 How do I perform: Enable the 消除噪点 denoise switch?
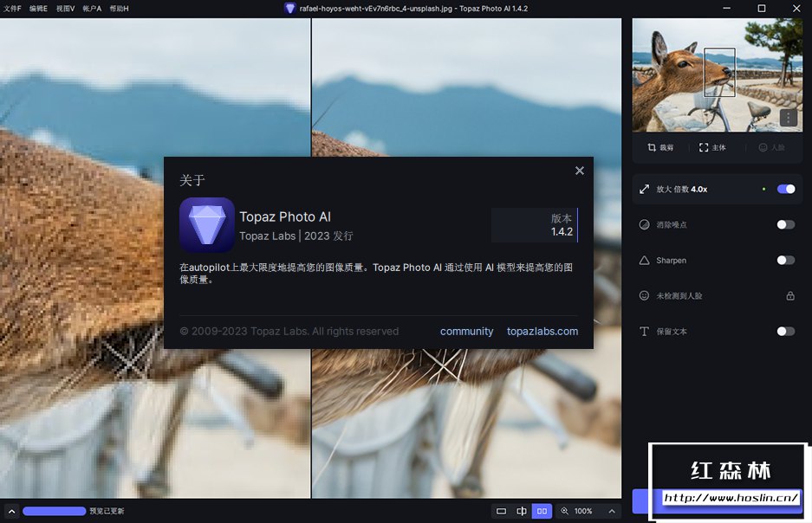click(x=786, y=224)
